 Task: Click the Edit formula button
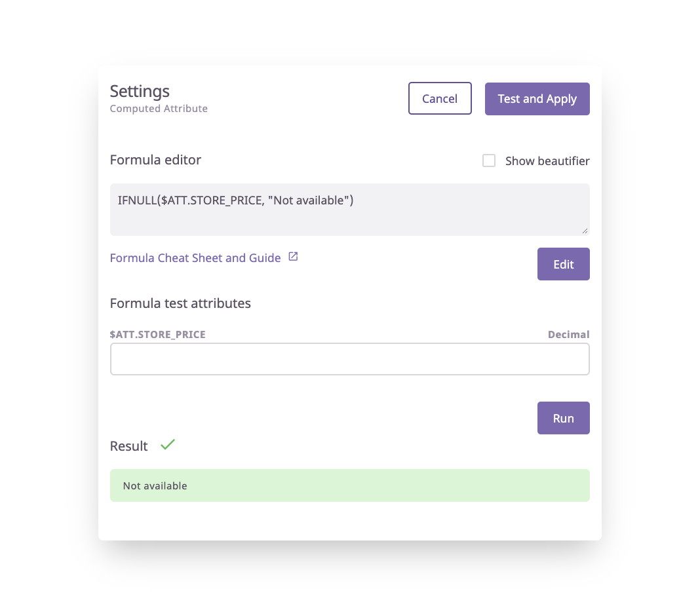click(564, 264)
